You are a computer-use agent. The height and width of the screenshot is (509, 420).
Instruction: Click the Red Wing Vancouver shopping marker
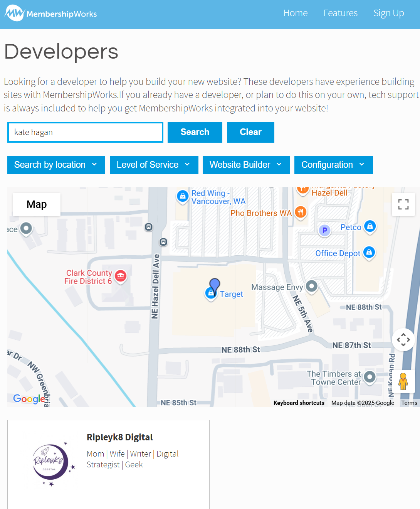point(183,196)
